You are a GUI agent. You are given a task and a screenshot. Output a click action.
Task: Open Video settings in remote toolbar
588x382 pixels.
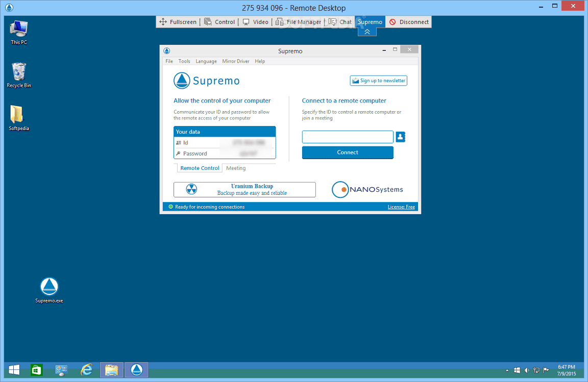pos(255,22)
